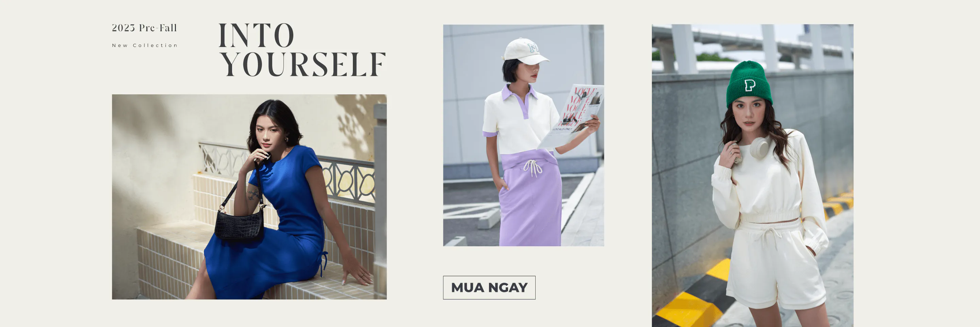Click the green beanie with P logo
The width and height of the screenshot is (980, 327).
(x=749, y=84)
